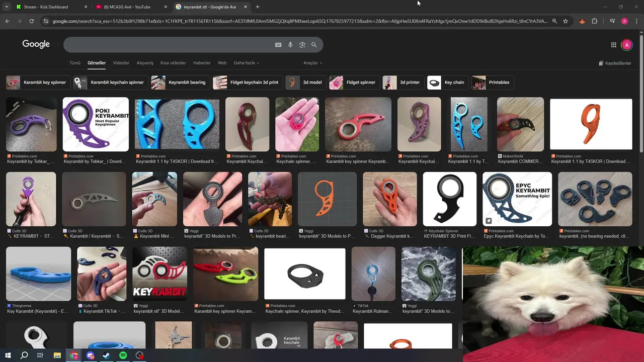644x362 pixels.
Task: Open 'Keyrambit Rulman...' TikTok link
Action: (x=372, y=311)
